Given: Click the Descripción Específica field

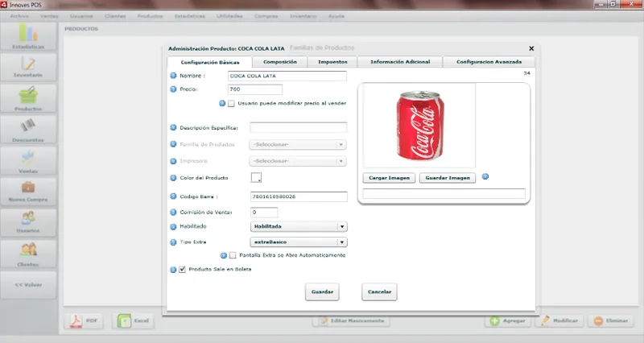Looking at the screenshot, I should pos(298,128).
